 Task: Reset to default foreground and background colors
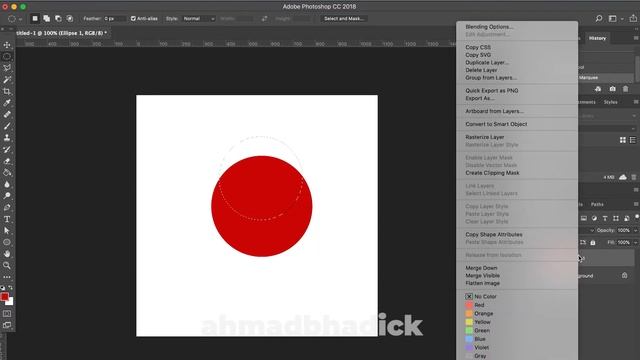coord(3,288)
